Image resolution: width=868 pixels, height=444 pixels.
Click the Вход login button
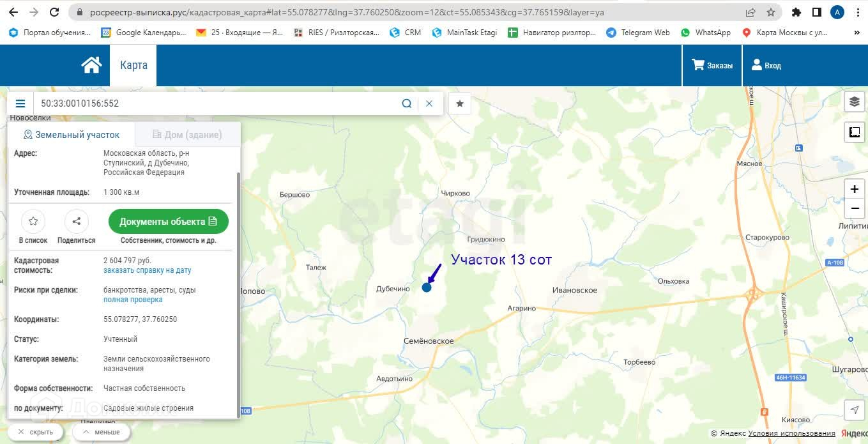click(x=766, y=65)
